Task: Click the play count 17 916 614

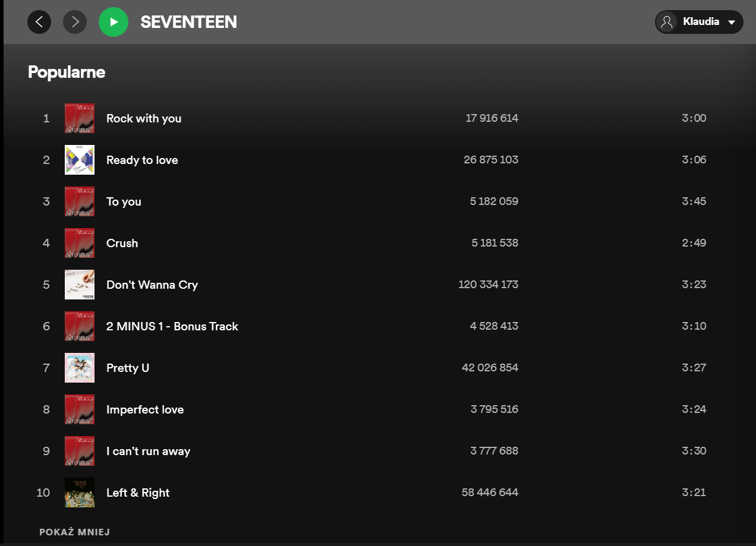Action: pos(492,118)
